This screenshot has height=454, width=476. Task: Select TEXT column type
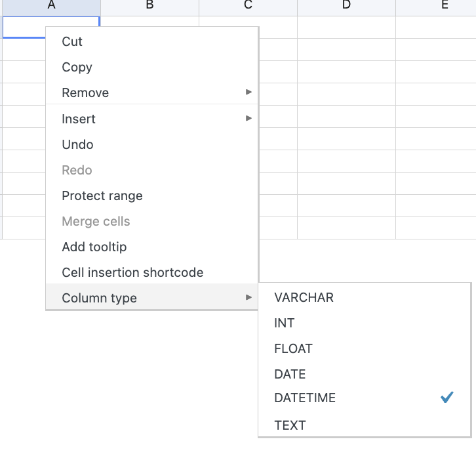point(290,425)
